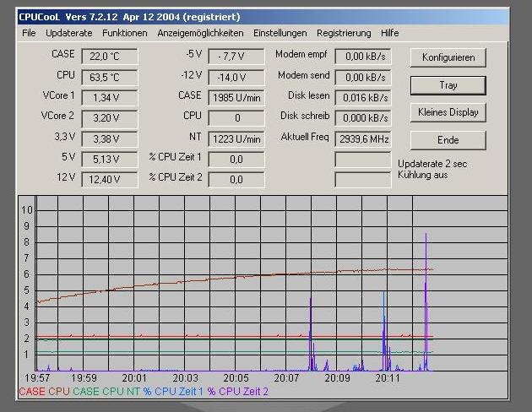Select the CPU temperature field 63,5 °C

[110, 78]
